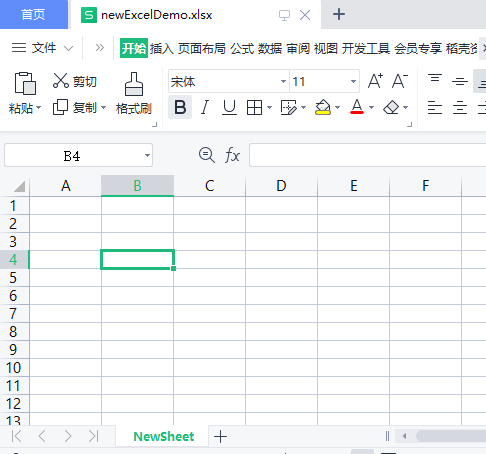The width and height of the screenshot is (486, 454).
Task: Click the formula bar input field
Action: point(367,155)
